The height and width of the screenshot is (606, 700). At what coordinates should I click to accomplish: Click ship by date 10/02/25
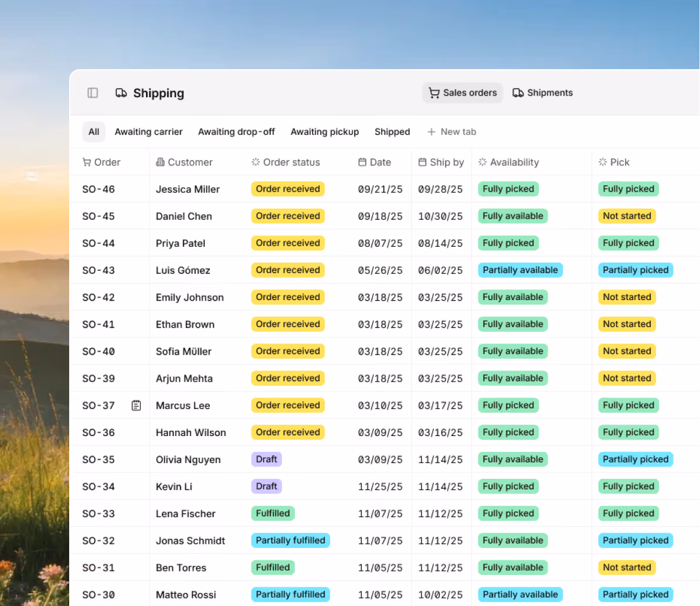coord(440,594)
